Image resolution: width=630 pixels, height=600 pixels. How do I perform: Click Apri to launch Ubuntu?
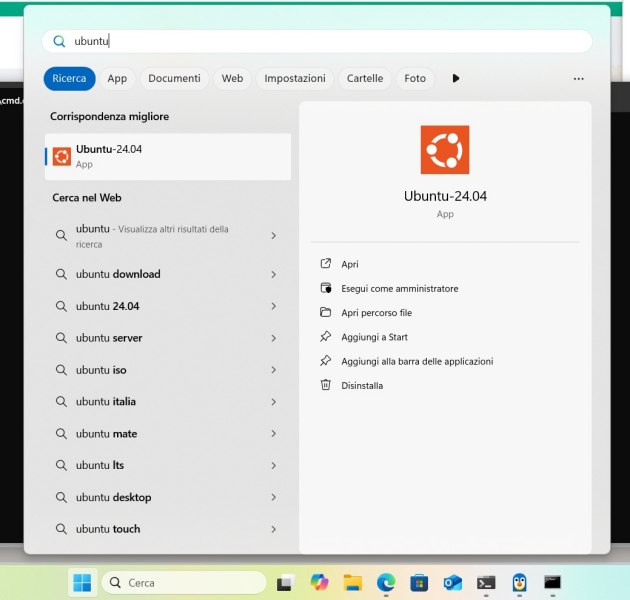[350, 264]
